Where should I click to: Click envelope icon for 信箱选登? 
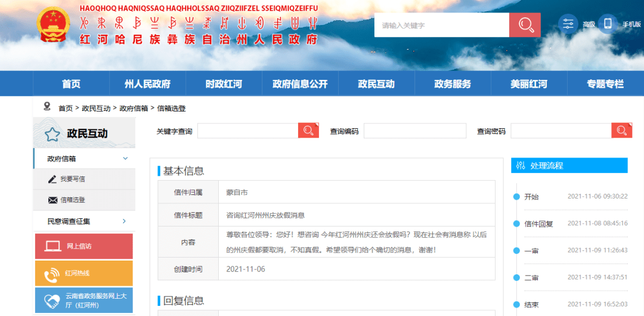point(52,200)
